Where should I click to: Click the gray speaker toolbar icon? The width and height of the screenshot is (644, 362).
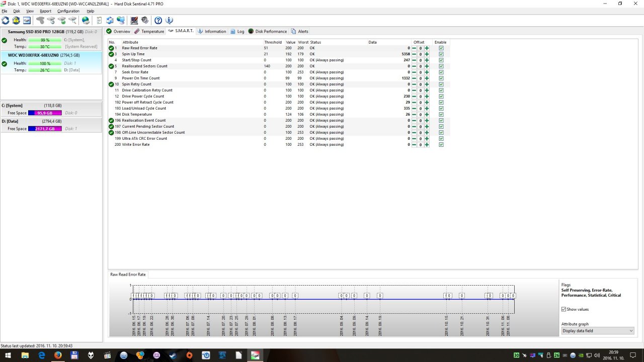click(x=145, y=20)
